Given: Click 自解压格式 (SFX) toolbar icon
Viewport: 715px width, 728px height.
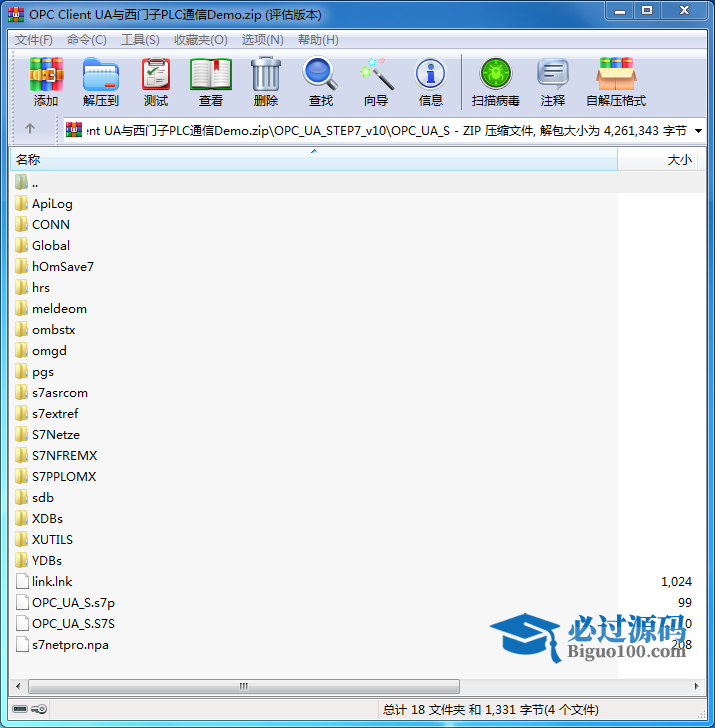Looking at the screenshot, I should tap(616, 82).
